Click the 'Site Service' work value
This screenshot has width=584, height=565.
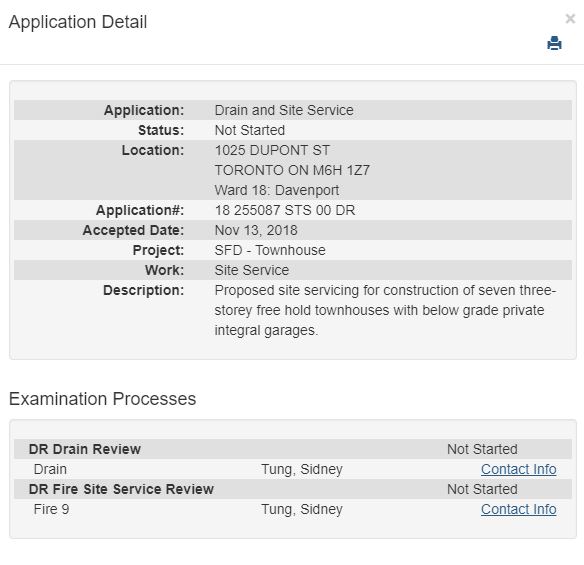252,270
